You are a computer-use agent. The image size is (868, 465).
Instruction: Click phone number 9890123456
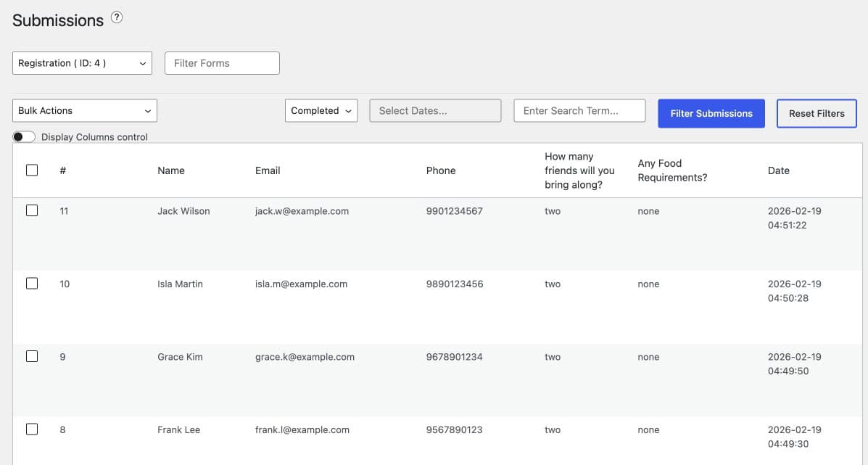coord(455,284)
